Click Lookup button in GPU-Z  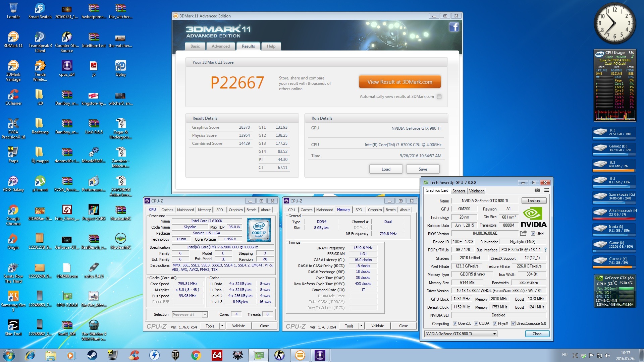pyautogui.click(x=534, y=201)
